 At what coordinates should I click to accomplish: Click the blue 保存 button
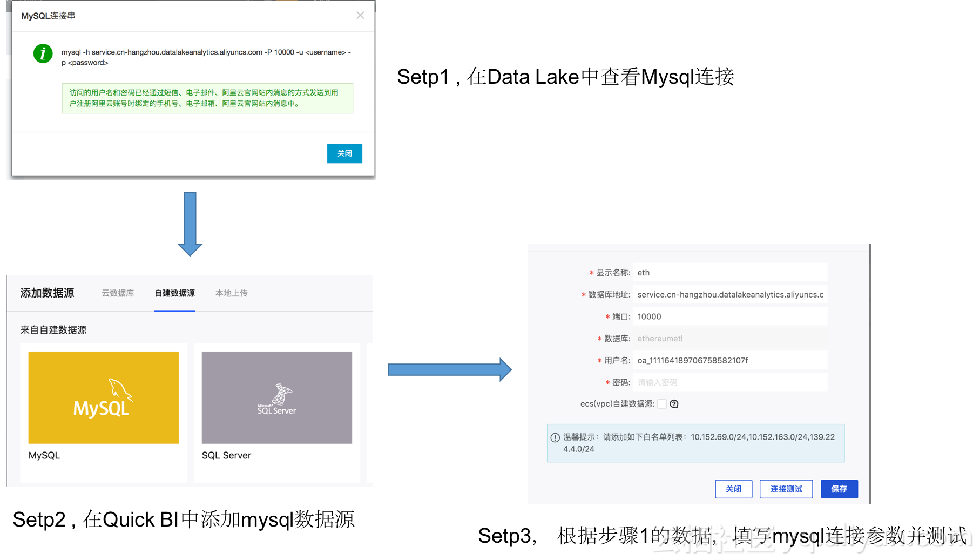(839, 489)
